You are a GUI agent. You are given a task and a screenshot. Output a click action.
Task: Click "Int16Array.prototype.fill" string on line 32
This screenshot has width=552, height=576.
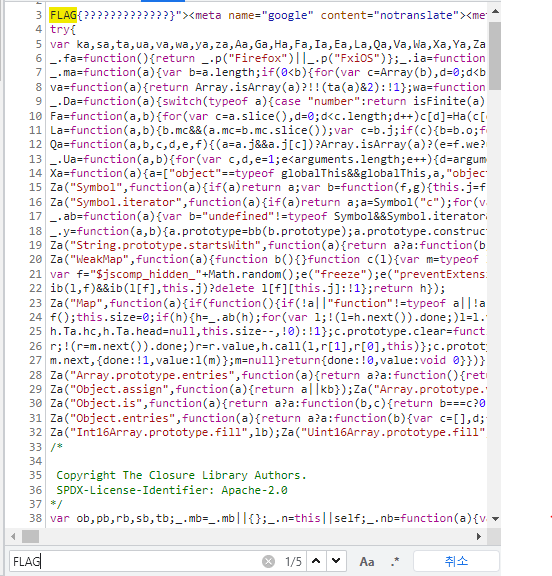[x=159, y=432]
